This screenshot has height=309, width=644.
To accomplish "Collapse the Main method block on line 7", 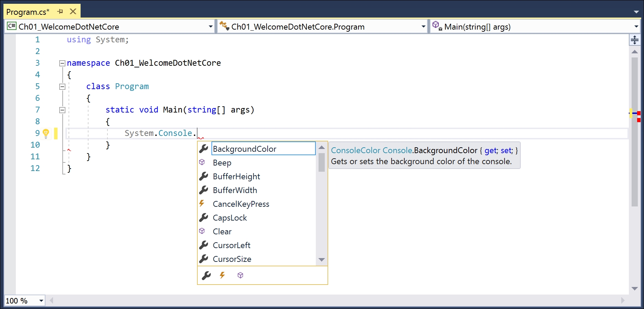I will pyautogui.click(x=62, y=110).
